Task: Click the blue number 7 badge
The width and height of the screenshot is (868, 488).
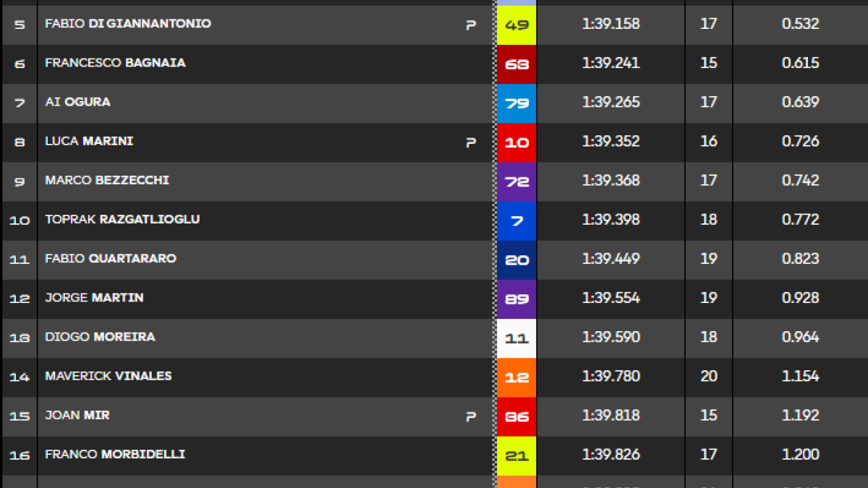Action: (516, 221)
